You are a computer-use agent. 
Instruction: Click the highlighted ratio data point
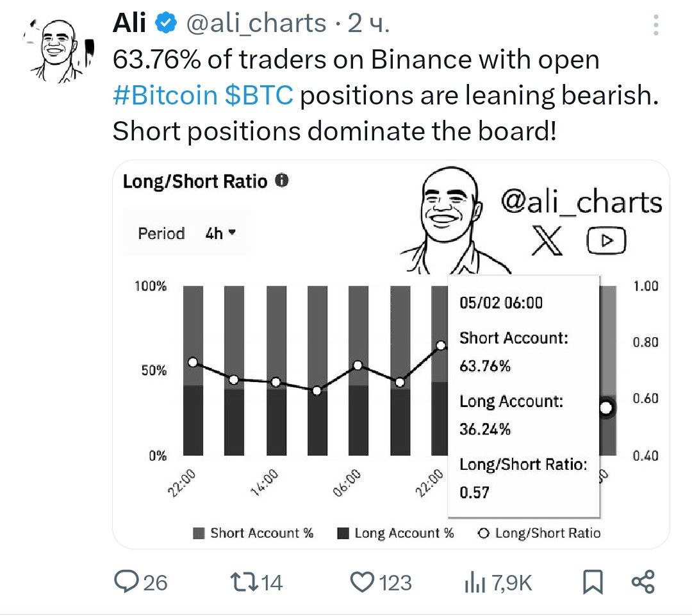(x=606, y=408)
